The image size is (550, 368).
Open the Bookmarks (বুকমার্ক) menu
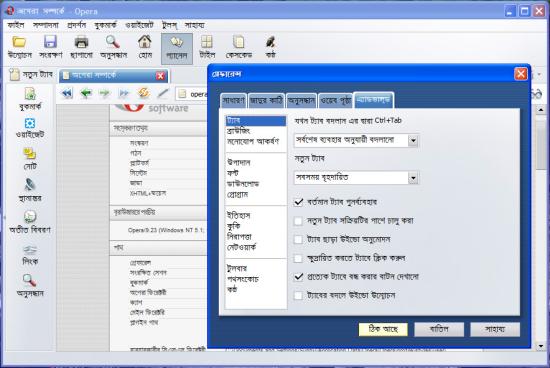point(105,25)
